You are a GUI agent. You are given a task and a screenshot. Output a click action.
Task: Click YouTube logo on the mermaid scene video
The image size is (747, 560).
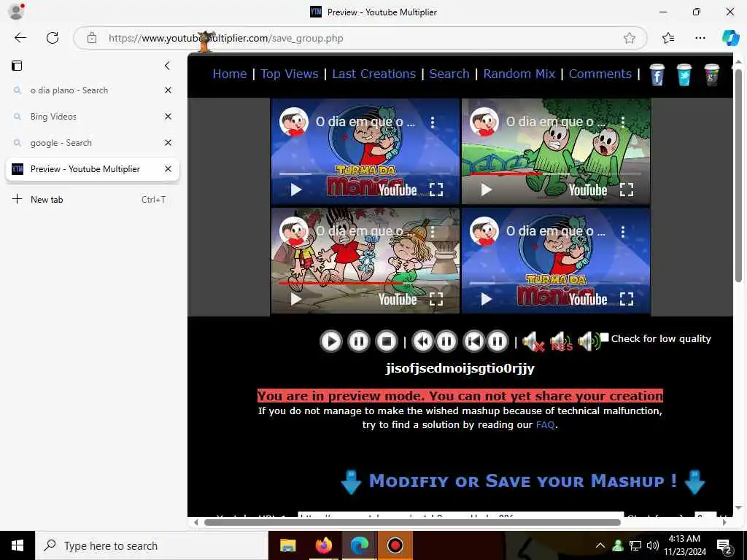(x=398, y=300)
